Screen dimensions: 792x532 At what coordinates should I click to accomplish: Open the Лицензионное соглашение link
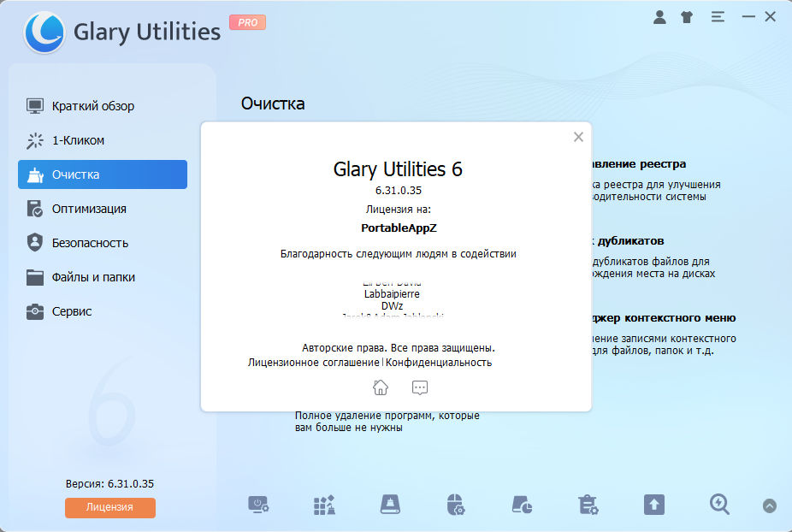click(x=314, y=363)
